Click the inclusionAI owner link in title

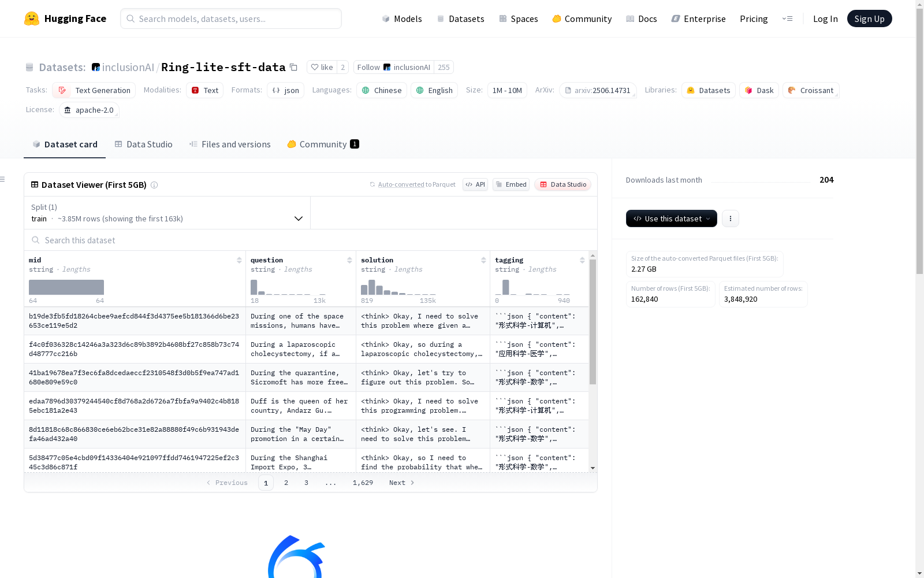[128, 67]
